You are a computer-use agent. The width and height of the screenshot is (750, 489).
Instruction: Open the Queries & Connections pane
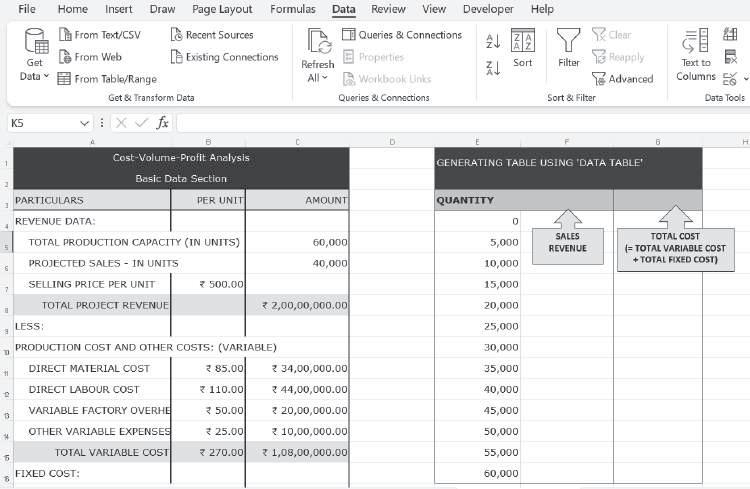click(402, 34)
